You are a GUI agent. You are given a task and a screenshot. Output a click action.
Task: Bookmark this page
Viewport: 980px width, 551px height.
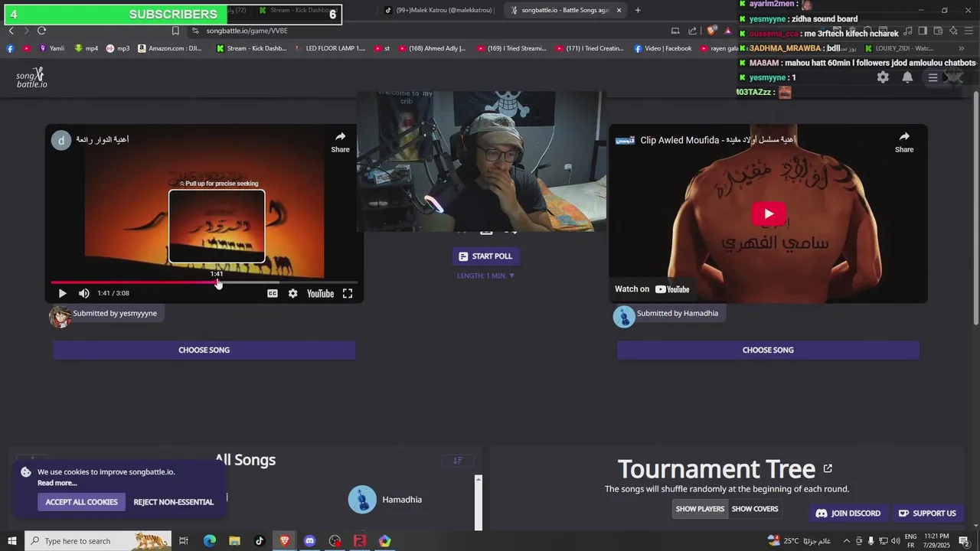[x=175, y=31]
